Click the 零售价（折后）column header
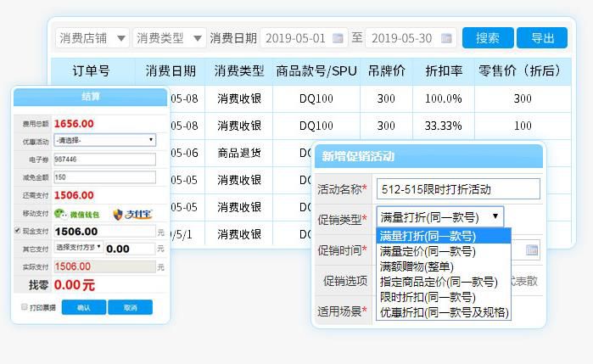 click(523, 71)
